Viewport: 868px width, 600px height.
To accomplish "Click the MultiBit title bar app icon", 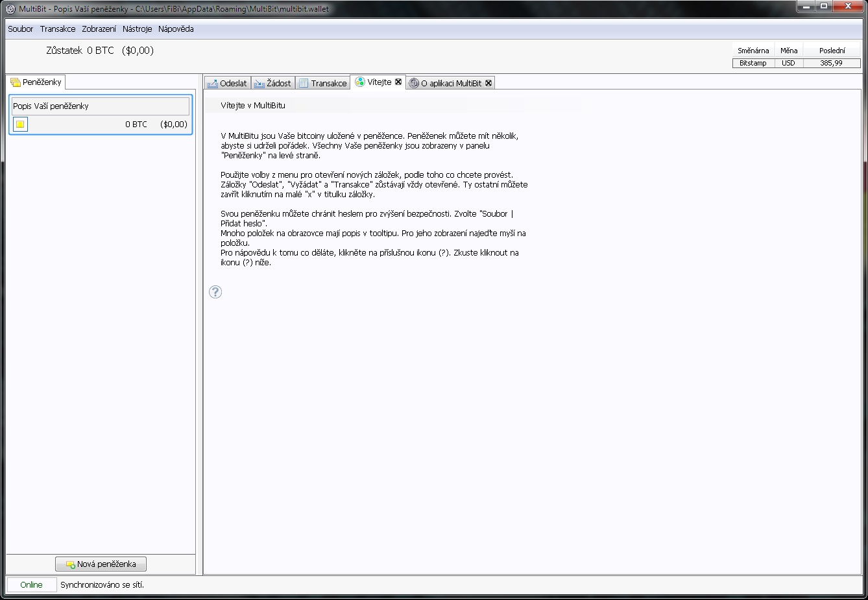I will tap(10, 8).
